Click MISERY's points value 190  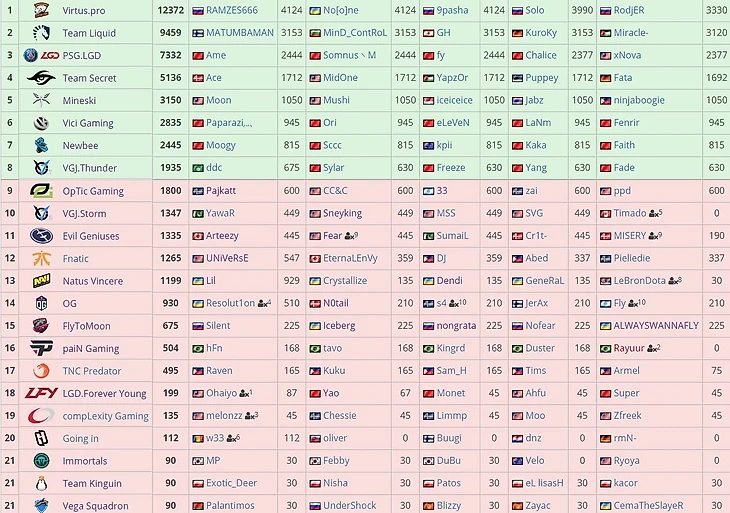(716, 236)
